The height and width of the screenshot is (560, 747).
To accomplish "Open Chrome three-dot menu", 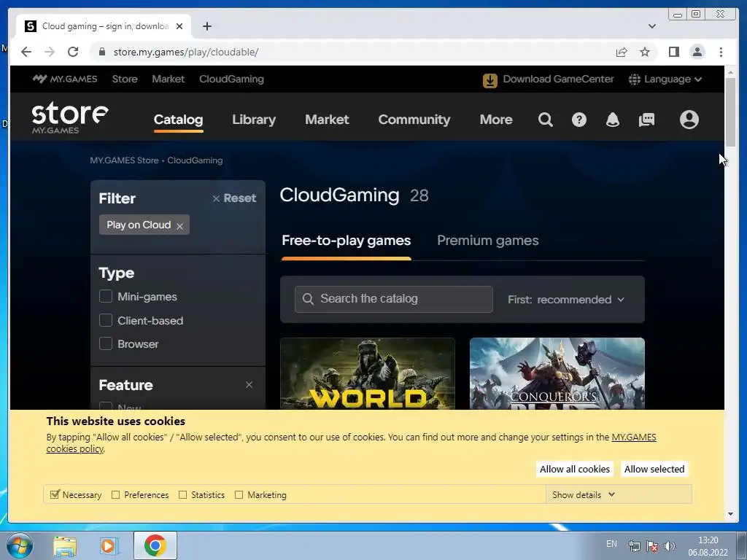I will (721, 52).
